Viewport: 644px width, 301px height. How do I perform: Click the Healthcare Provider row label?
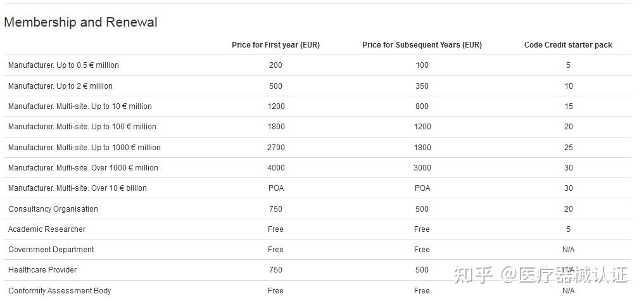tap(42, 270)
